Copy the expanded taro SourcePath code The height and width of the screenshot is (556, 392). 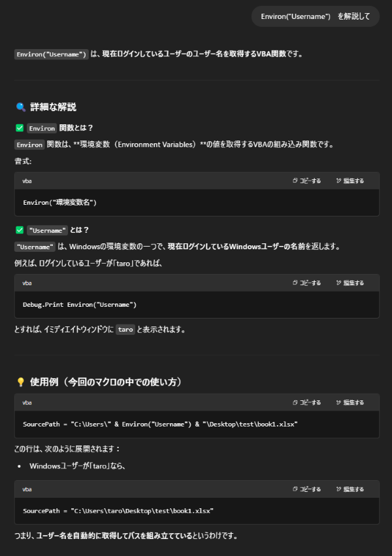coord(306,489)
